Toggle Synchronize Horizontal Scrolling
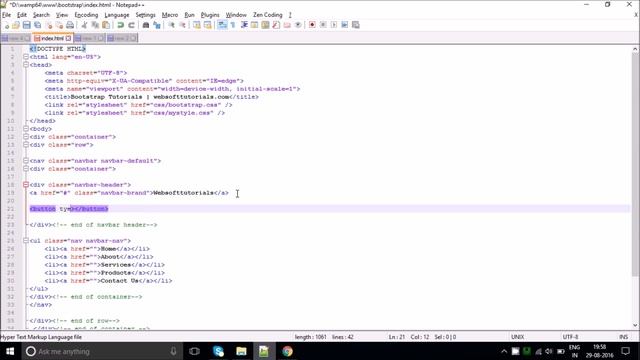This screenshot has height=360, width=640. (208, 25)
